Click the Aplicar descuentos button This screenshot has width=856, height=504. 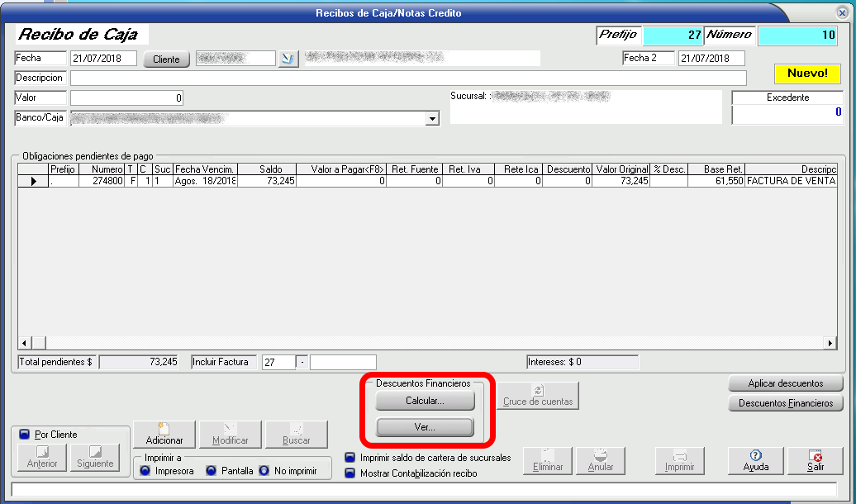[785, 383]
